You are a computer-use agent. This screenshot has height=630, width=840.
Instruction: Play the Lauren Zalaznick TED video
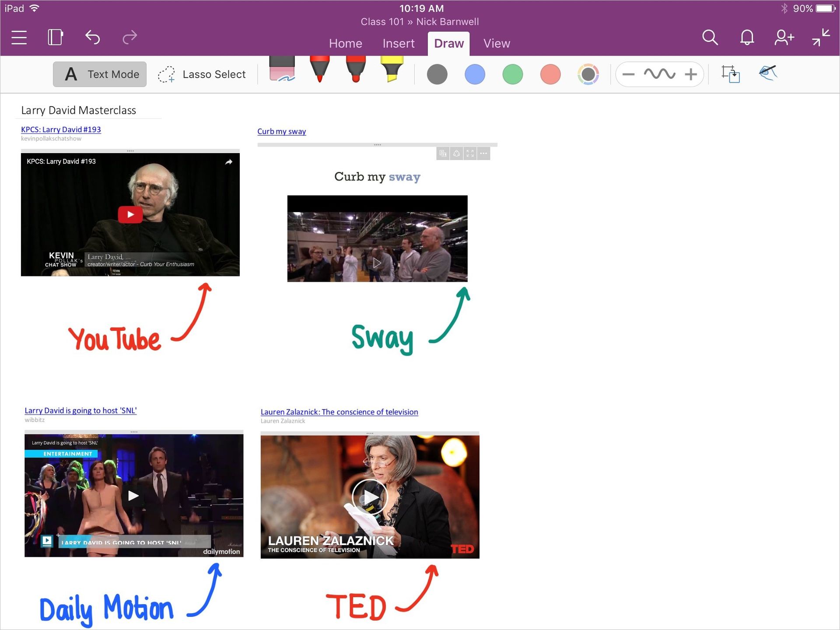(368, 496)
